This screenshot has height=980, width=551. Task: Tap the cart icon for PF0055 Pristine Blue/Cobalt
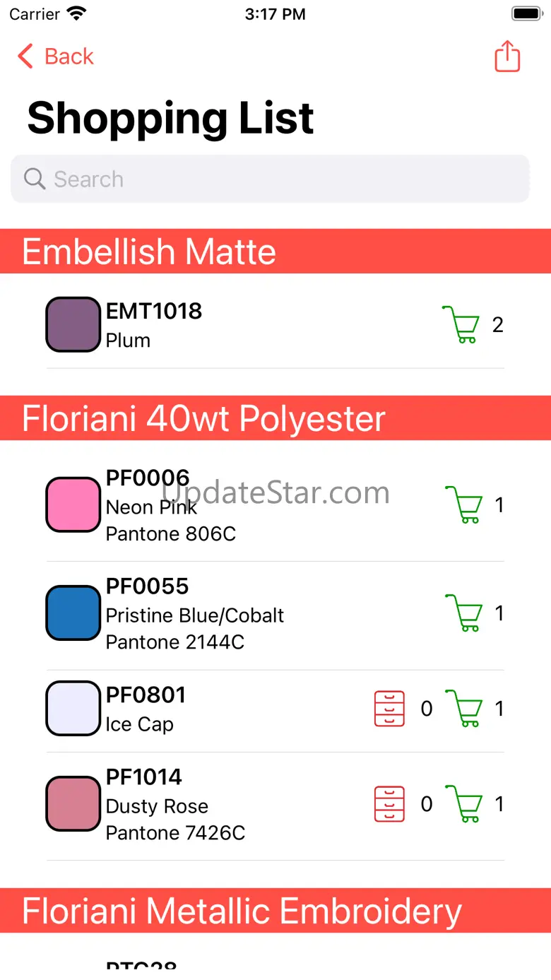(x=463, y=613)
